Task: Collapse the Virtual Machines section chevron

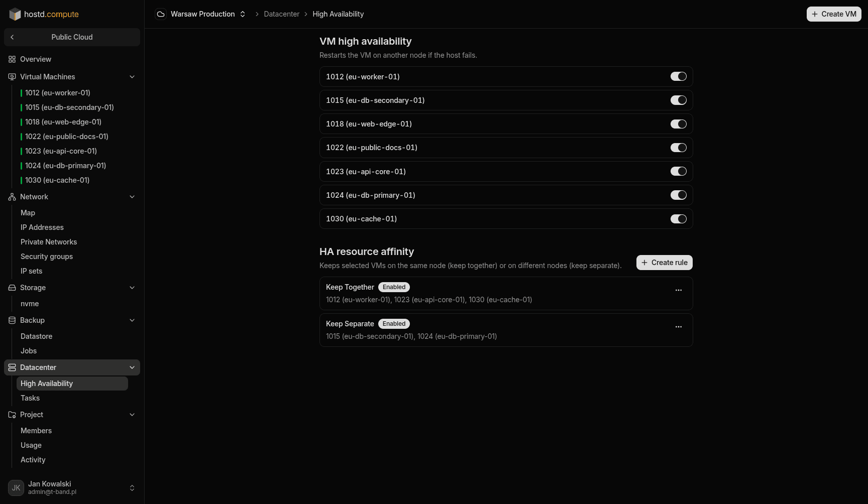Action: point(132,77)
